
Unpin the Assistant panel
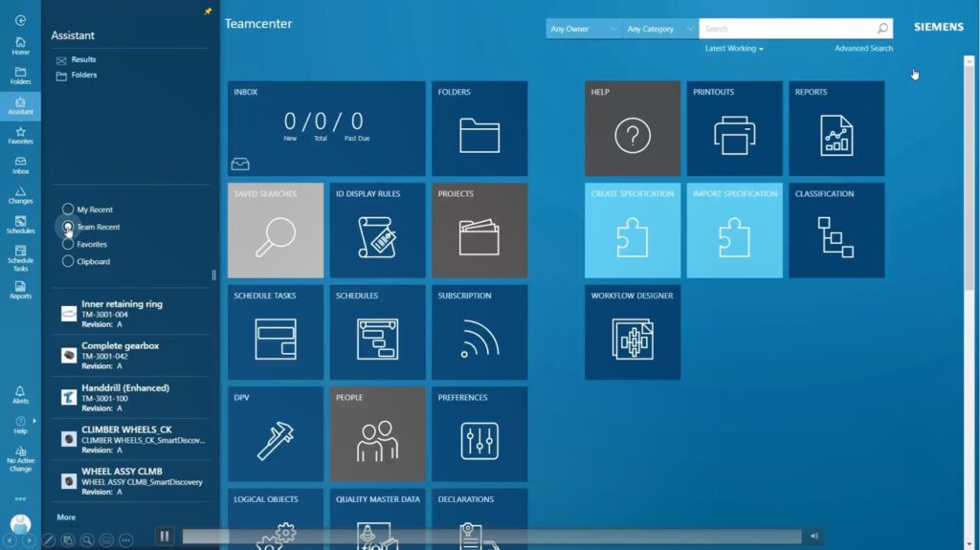click(x=208, y=11)
